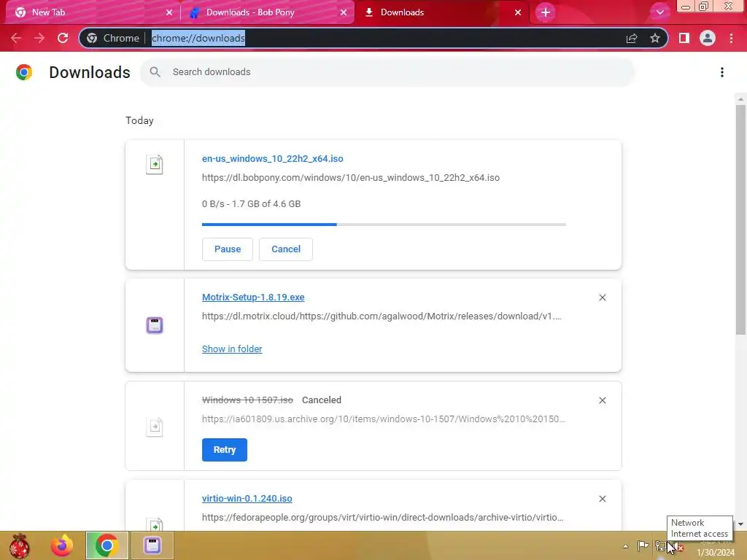This screenshot has height=560, width=747.
Task: Open Motrix from the taskbar
Action: pos(152,545)
